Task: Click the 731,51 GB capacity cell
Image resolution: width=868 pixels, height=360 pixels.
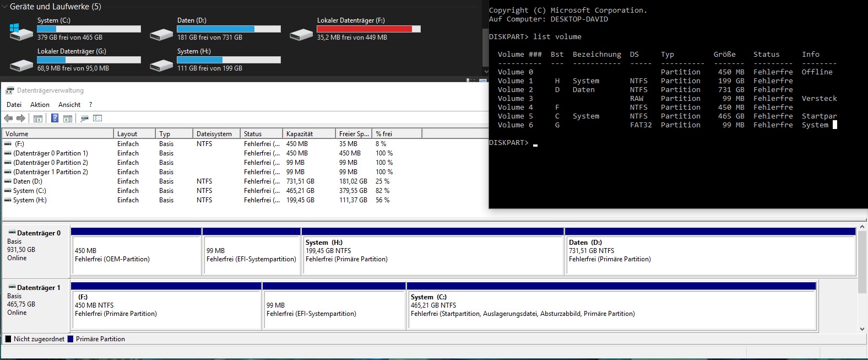Action: 300,181
